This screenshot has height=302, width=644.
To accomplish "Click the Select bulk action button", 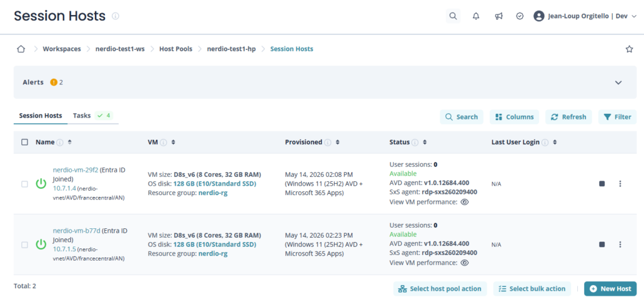I will point(532,289).
